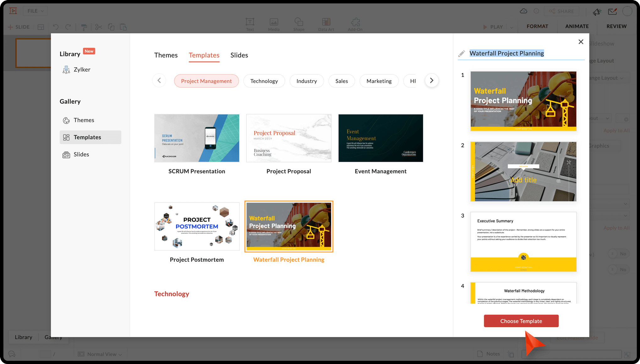Viewport: 640px width, 364px height.
Task: Select the SCRUM Presentation template thumbnail
Action: [x=197, y=138]
